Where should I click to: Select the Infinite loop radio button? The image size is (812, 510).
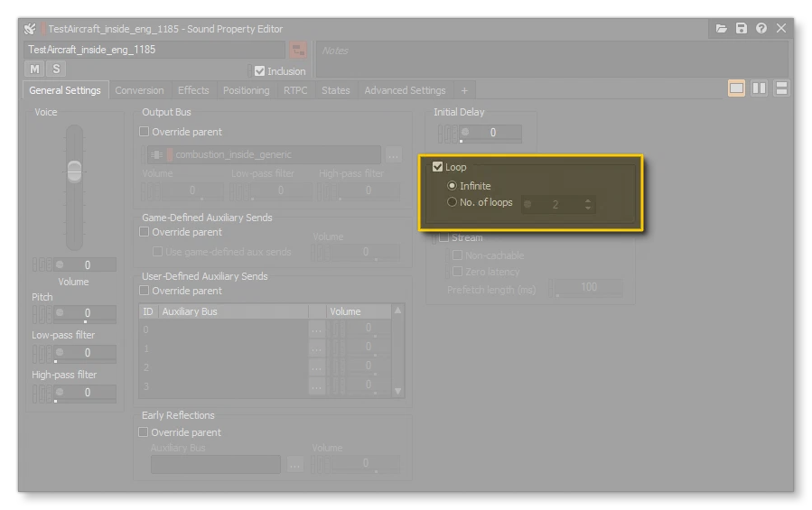tap(453, 185)
